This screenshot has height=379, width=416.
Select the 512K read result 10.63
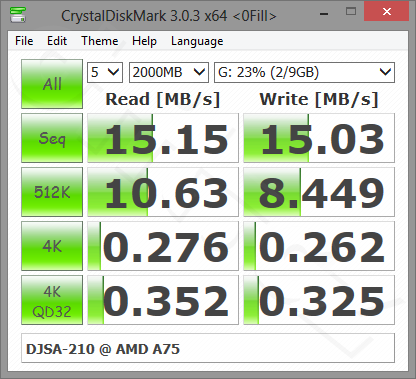(163, 192)
